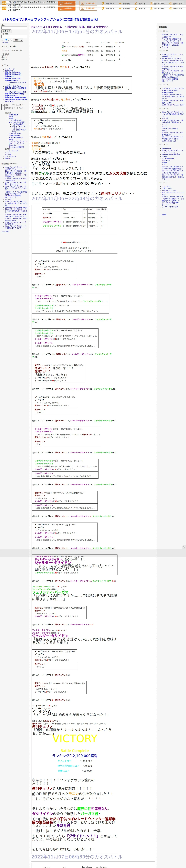186x868 pixels.
Task: Open 直轄バトルロイヤル(無印) menu link
Action: pyautogui.click(x=14, y=94)
